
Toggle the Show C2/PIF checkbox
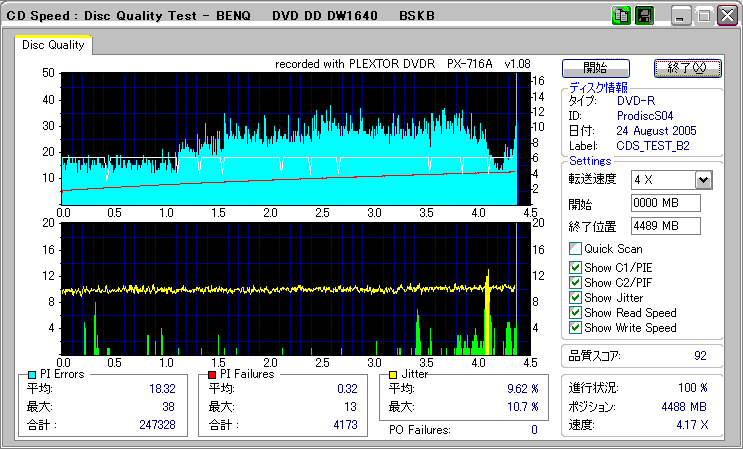point(575,282)
